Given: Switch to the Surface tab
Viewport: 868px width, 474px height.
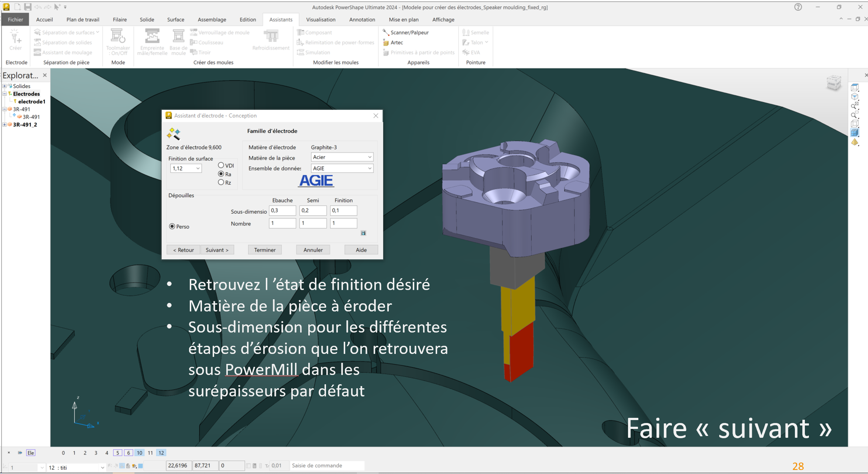Looking at the screenshot, I should (x=175, y=20).
